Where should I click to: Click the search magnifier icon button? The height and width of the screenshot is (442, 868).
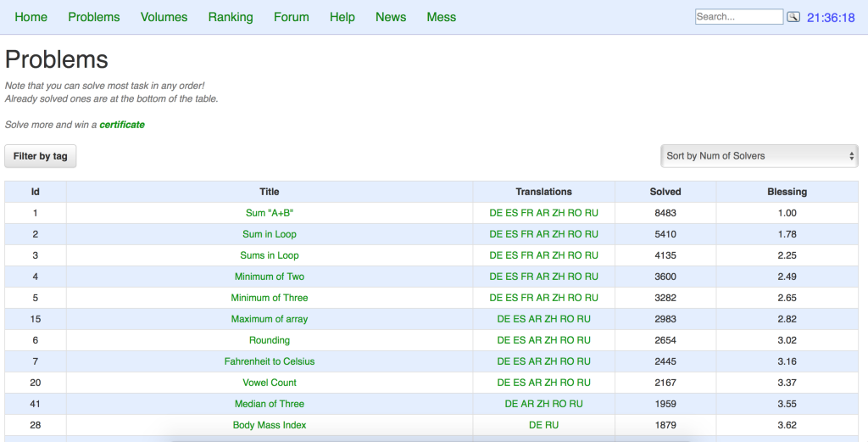pos(793,17)
